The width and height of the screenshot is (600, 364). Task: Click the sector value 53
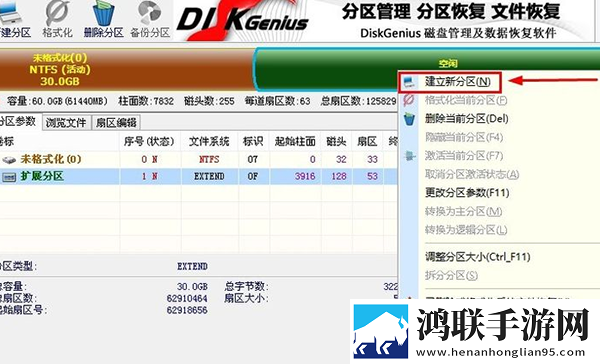(x=372, y=176)
